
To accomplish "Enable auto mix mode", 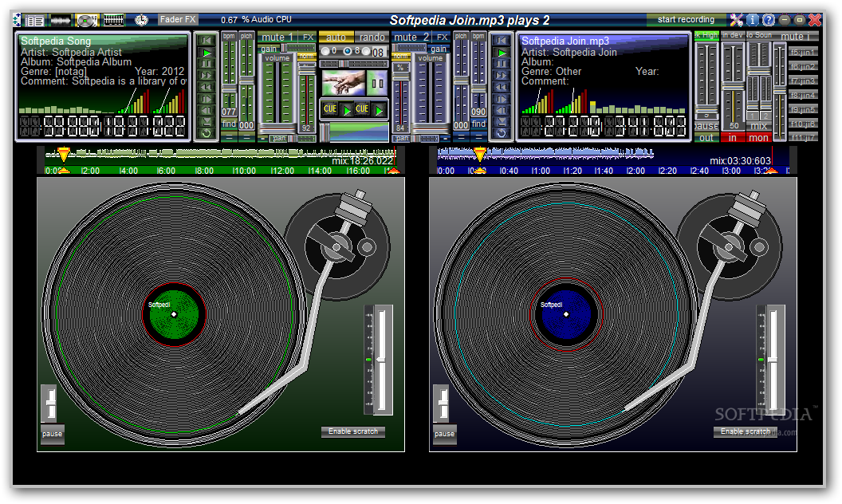I will pos(336,37).
